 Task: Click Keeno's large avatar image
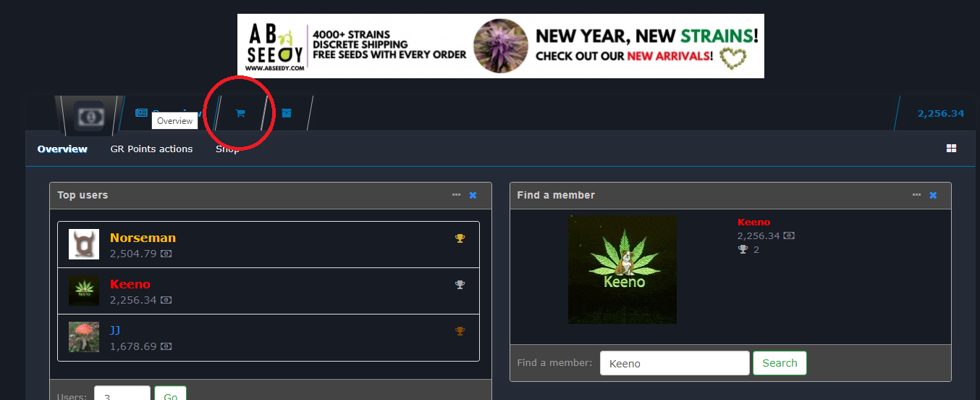622,269
